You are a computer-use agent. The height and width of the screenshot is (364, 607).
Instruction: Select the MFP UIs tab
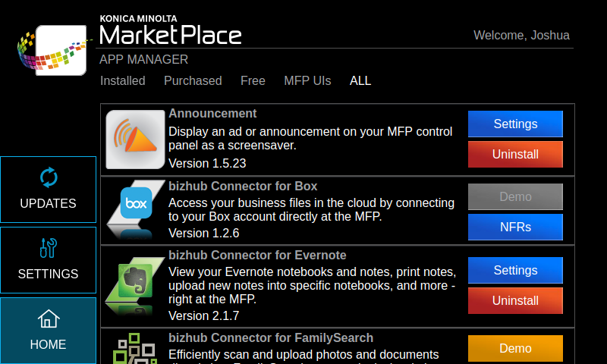(x=307, y=80)
